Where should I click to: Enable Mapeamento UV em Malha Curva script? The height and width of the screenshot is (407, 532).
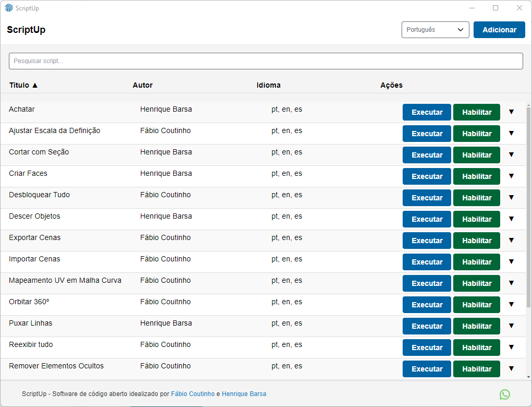tap(477, 283)
